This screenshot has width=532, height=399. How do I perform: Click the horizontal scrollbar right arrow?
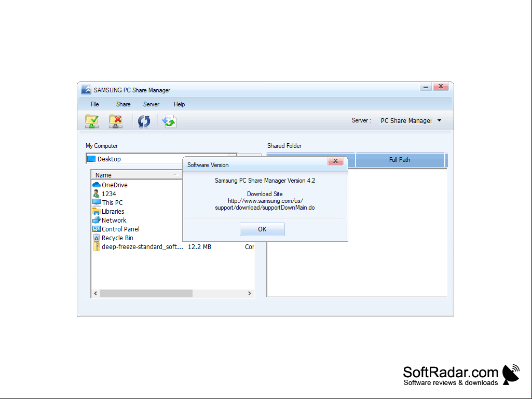249,294
